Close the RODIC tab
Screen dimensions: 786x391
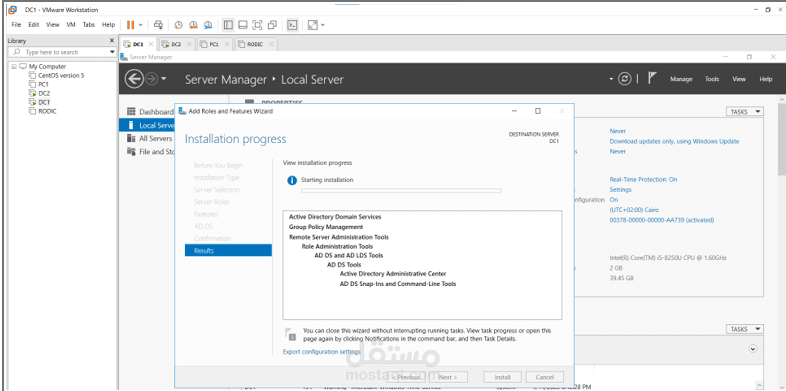pyautogui.click(x=271, y=44)
